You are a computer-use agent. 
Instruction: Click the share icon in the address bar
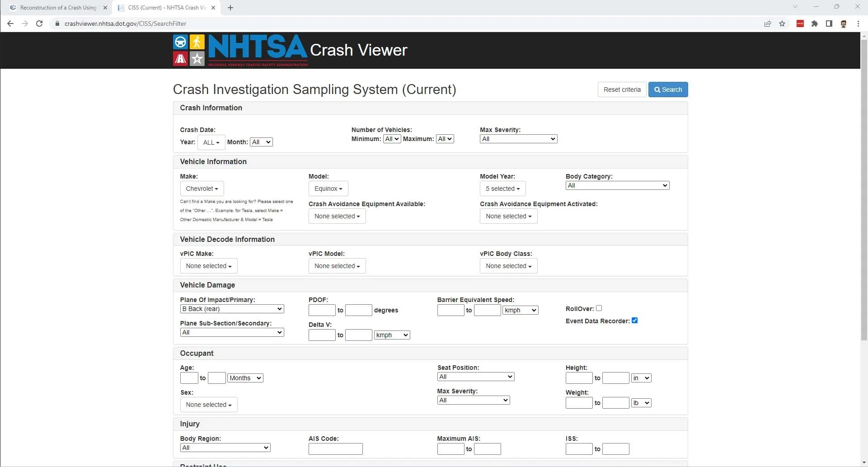click(768, 24)
